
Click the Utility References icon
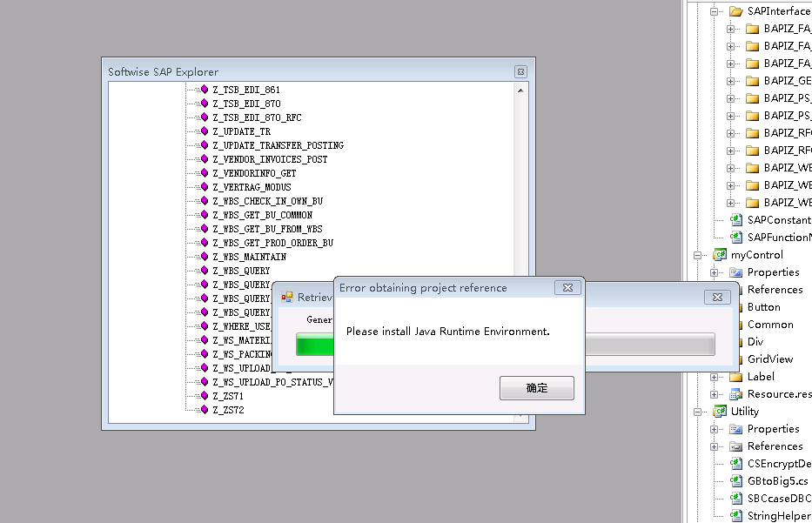click(736, 446)
